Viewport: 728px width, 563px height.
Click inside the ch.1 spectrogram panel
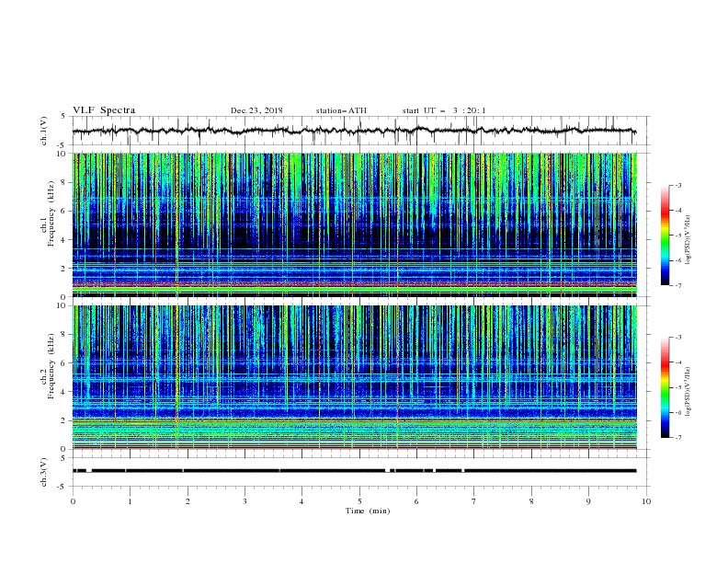[355, 224]
